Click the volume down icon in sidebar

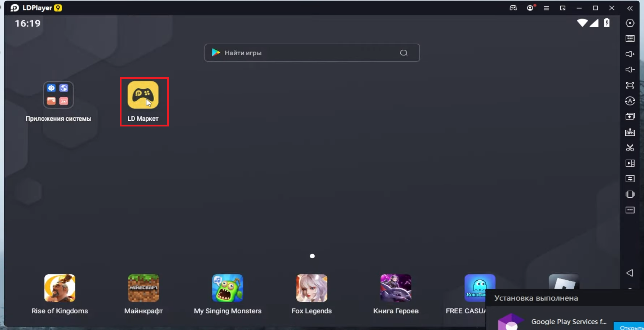(630, 70)
